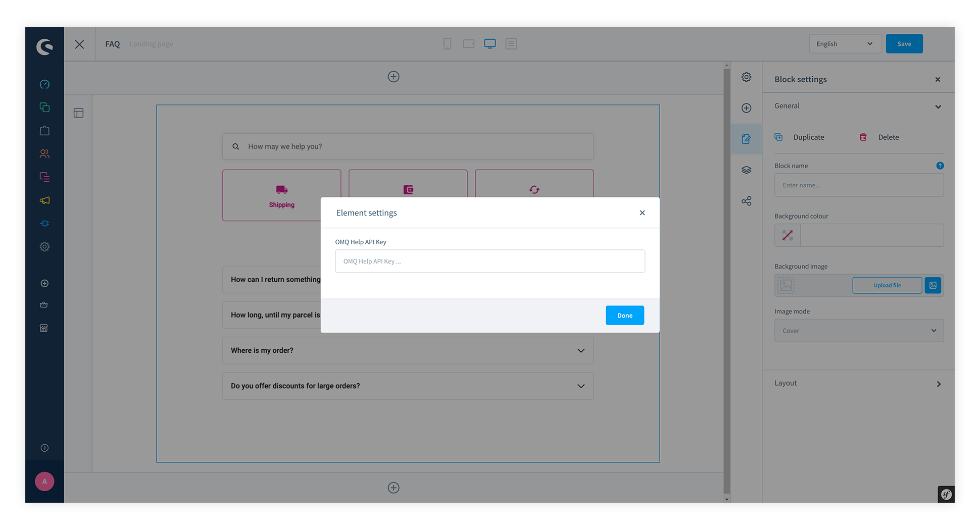Image resolution: width=980 pixels, height=530 pixels.
Task: Close the Element settings dialog
Action: pos(642,213)
